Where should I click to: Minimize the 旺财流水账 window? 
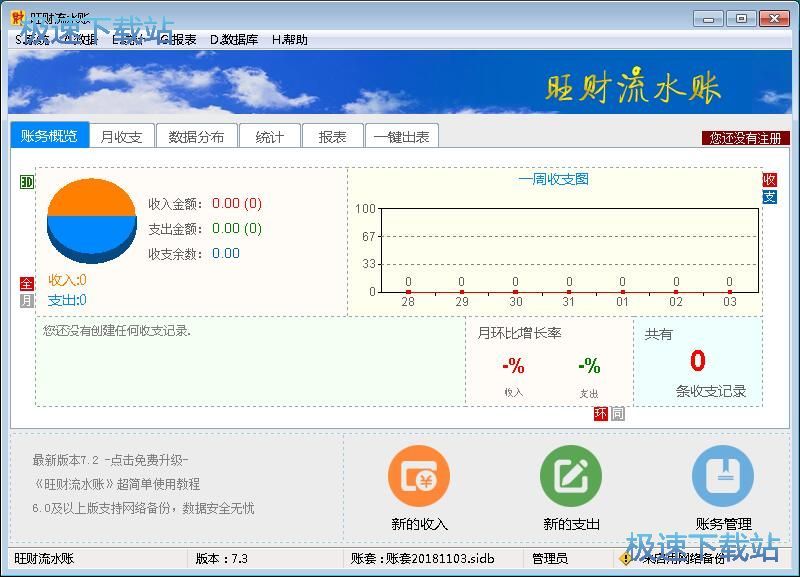(x=708, y=19)
